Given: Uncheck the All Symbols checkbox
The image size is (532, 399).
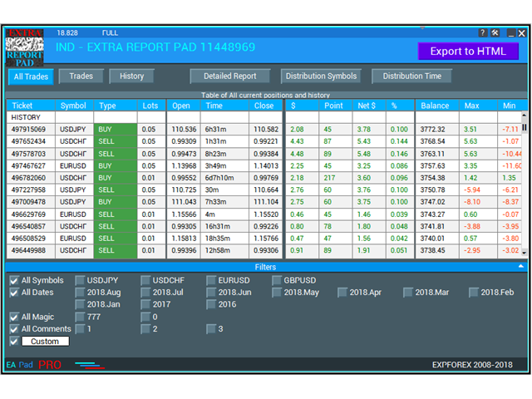Looking at the screenshot, I should point(14,281).
